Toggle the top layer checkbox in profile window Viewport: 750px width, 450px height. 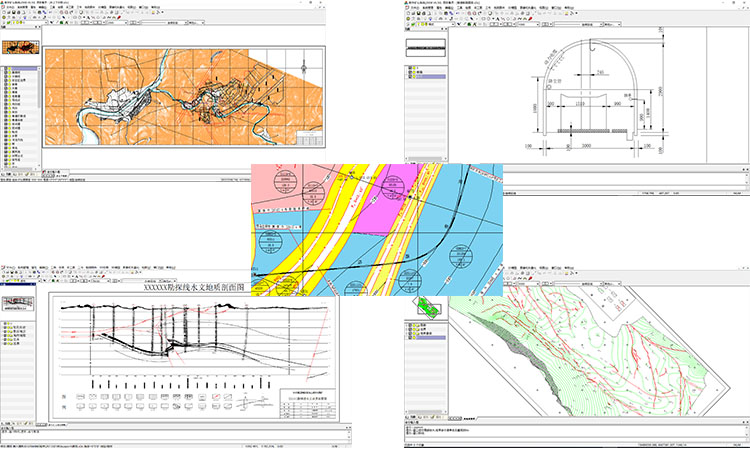(5, 325)
